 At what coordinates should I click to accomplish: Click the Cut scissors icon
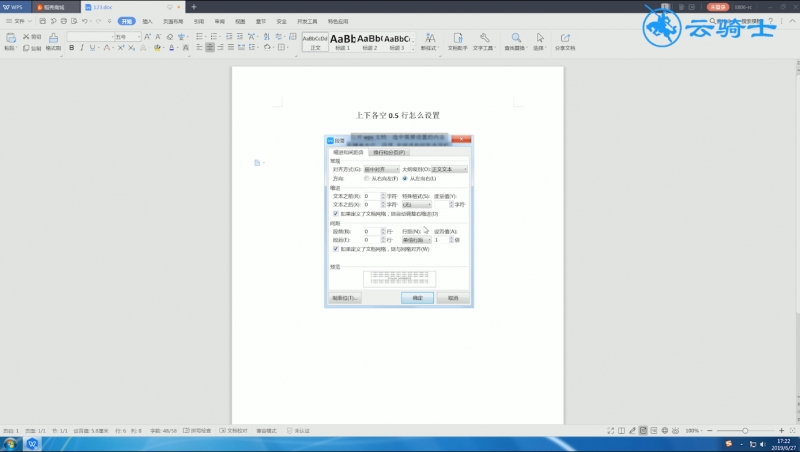(26, 37)
